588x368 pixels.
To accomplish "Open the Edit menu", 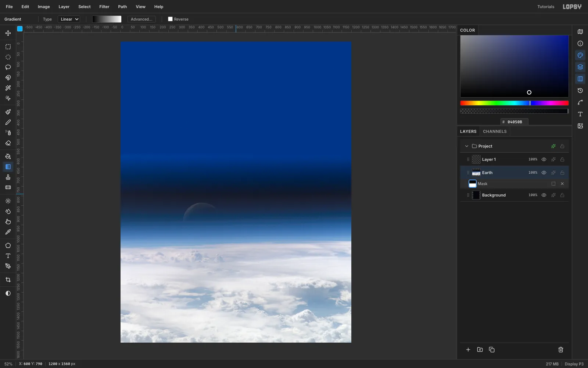I will pos(25,7).
